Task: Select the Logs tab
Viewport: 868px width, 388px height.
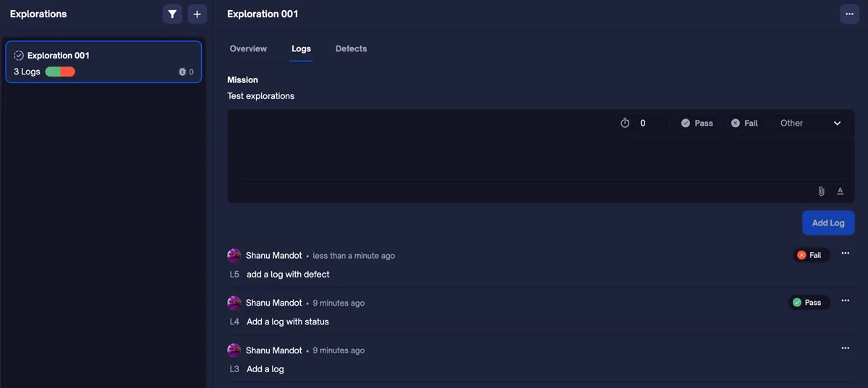Action: (x=301, y=48)
